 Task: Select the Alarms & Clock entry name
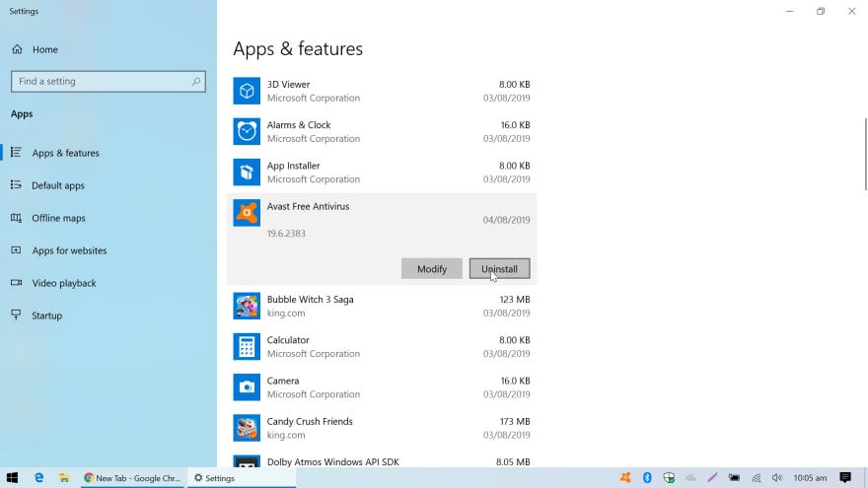point(298,125)
